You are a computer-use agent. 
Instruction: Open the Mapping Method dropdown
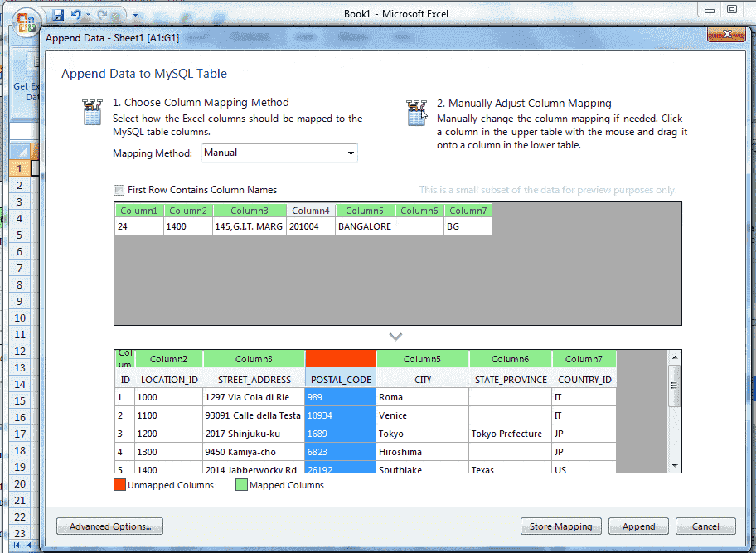[x=351, y=153]
